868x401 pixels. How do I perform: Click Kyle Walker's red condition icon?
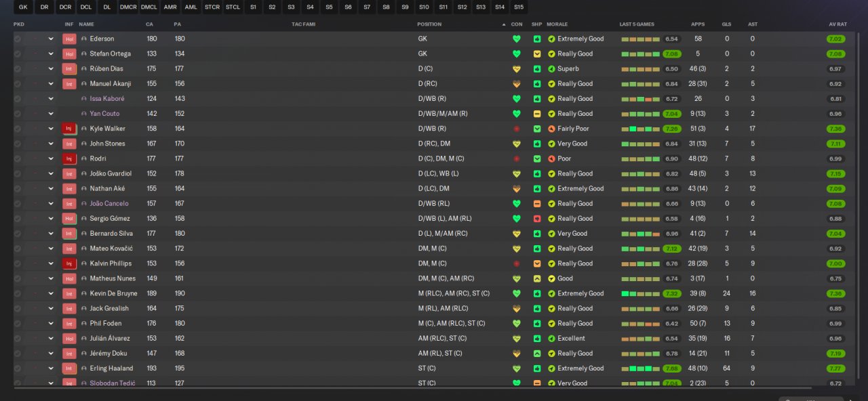tap(517, 129)
